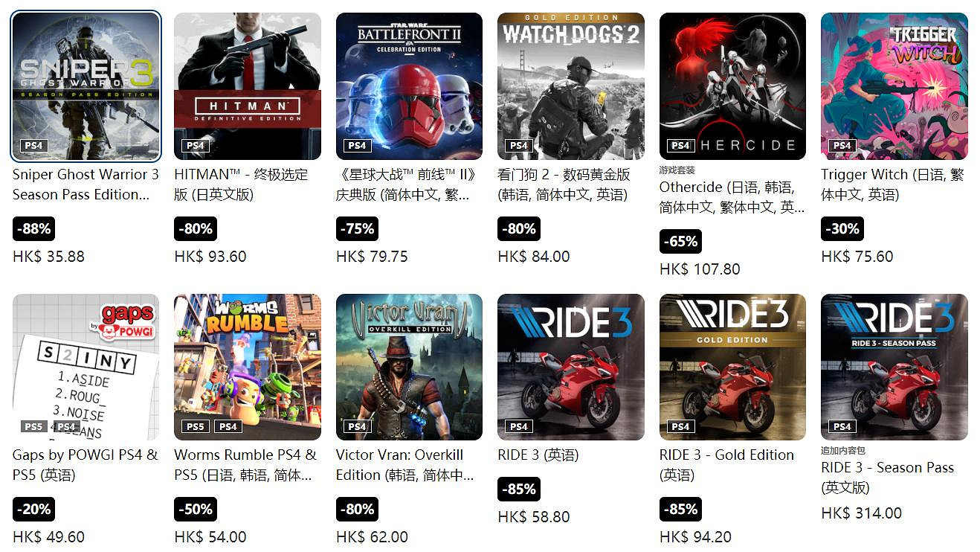Click the HK$ 107.80 price of Othercide
Screen dimensions: 980x552
pos(700,269)
